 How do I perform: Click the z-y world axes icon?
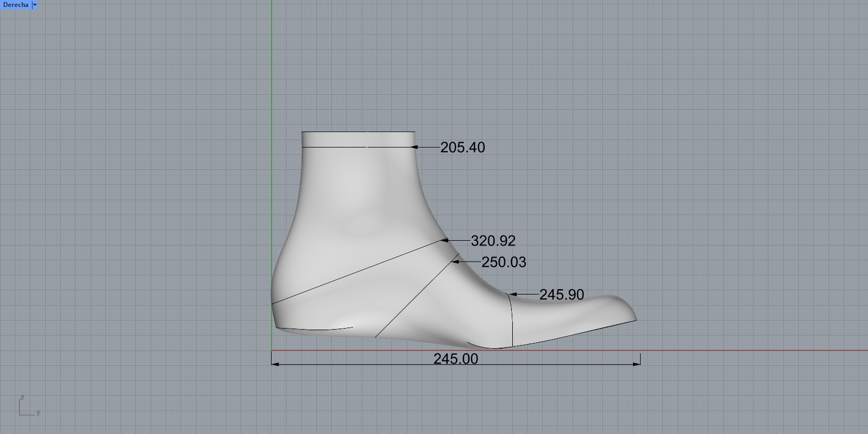pyautogui.click(x=29, y=406)
